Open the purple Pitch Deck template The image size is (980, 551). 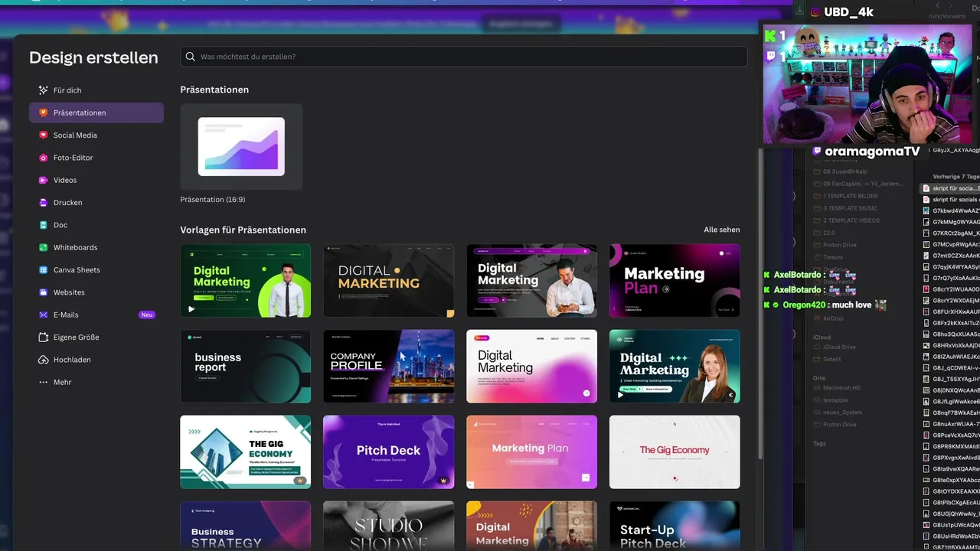point(389,452)
